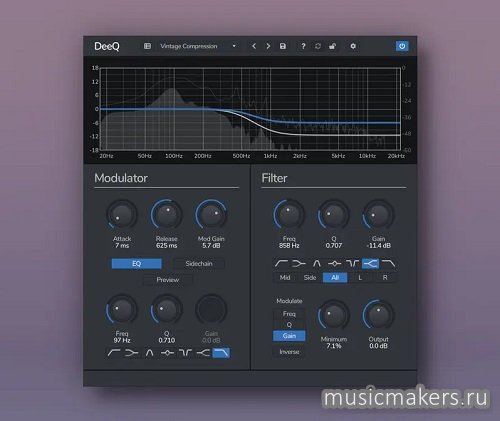
Task: Select notch shape in Filter section row
Action: pos(353,264)
